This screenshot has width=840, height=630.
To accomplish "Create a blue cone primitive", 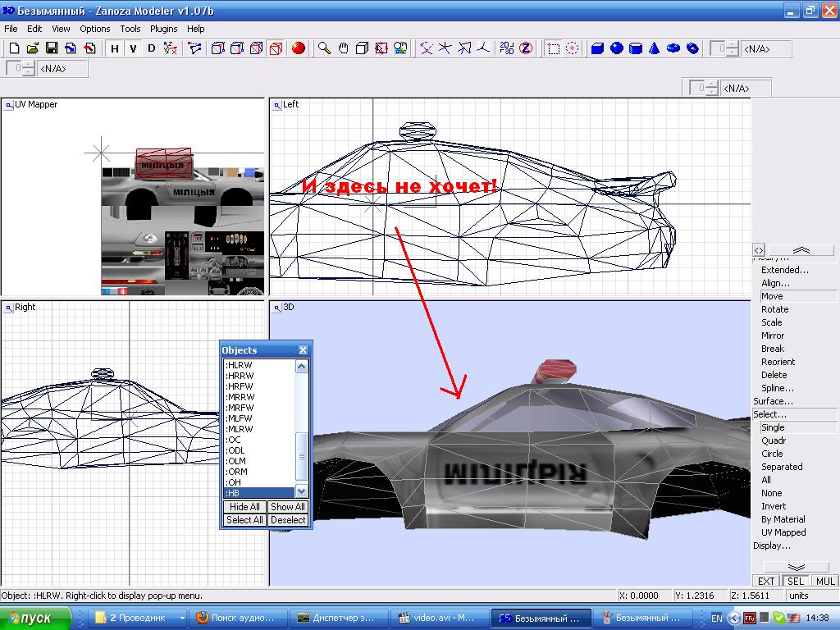I will [x=654, y=48].
